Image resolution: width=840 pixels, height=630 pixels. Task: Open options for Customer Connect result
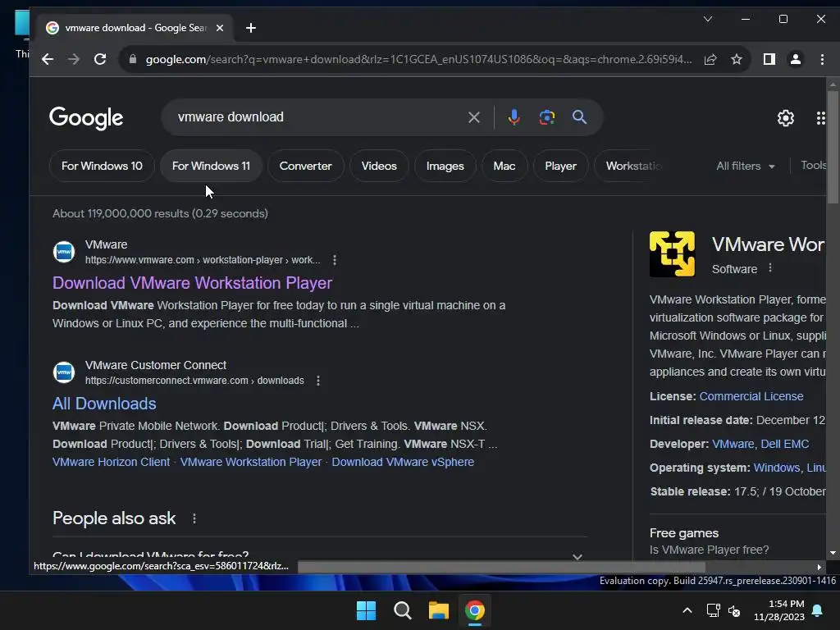click(318, 381)
